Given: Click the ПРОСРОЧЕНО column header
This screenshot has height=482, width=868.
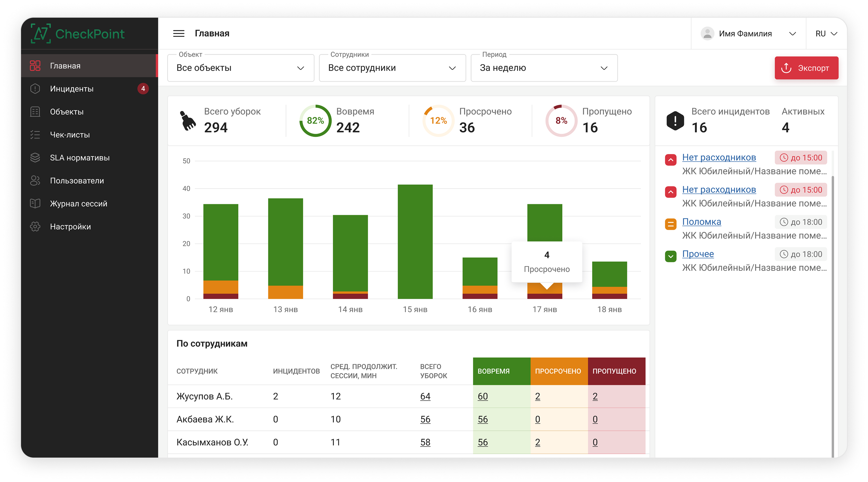Looking at the screenshot, I should 559,371.
